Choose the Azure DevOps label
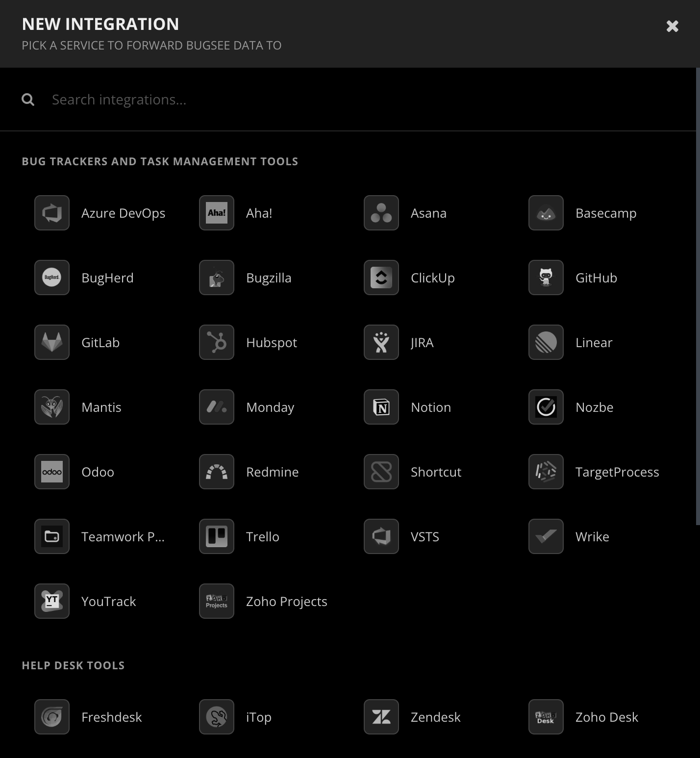The height and width of the screenshot is (758, 700). click(x=124, y=213)
